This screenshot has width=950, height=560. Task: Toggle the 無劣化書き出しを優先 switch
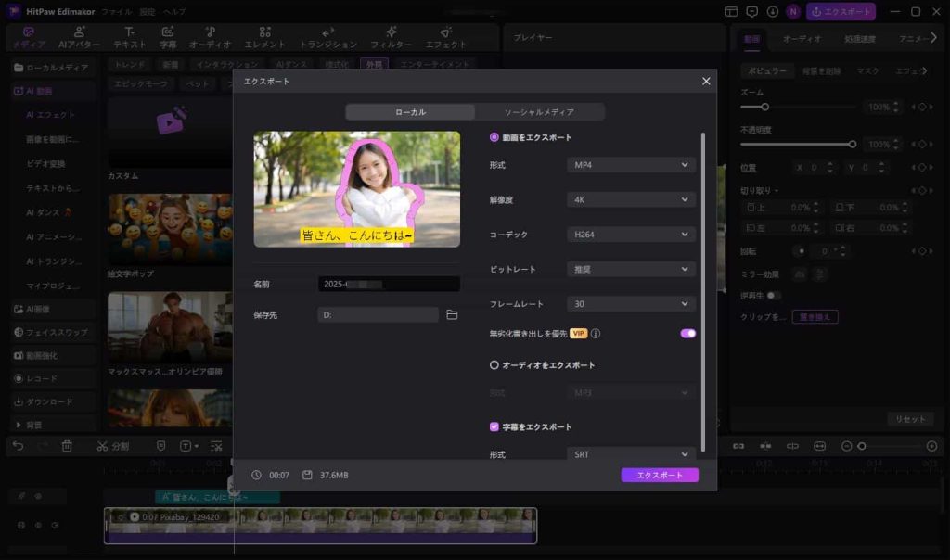(687, 334)
